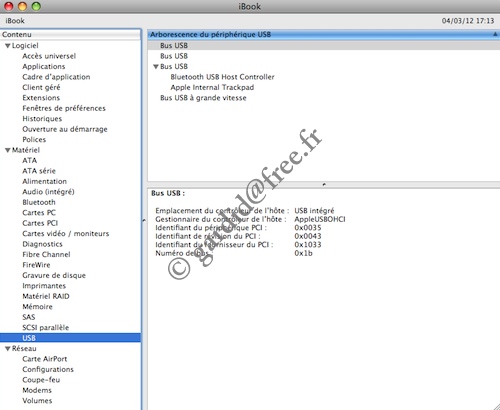Screen dimensions: 500x410
Task: Select Audio (intégré) entry
Action: pos(48,192)
